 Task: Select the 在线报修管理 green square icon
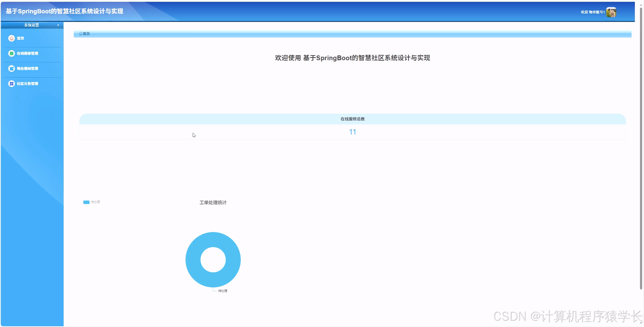[x=12, y=53]
